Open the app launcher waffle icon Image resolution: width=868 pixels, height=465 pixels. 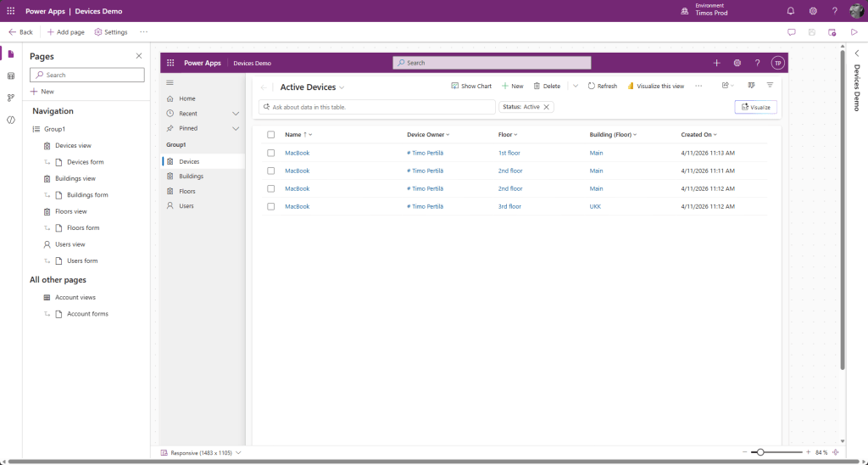[10, 11]
